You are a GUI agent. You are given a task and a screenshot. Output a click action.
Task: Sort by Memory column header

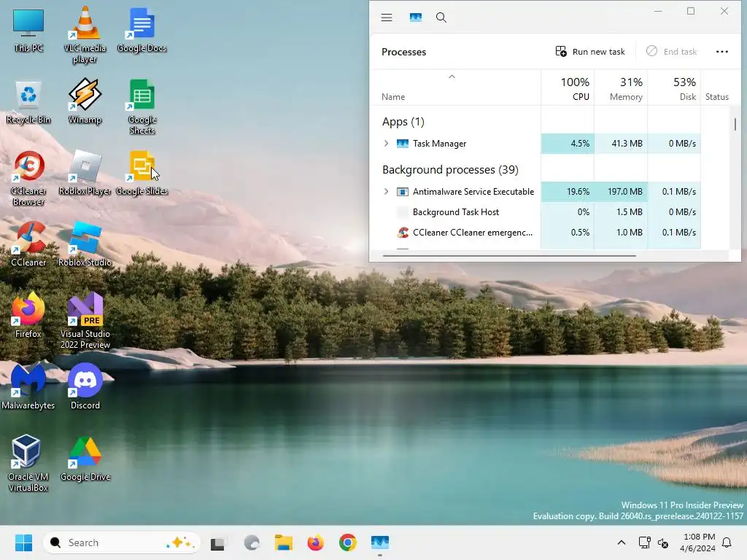(621, 88)
